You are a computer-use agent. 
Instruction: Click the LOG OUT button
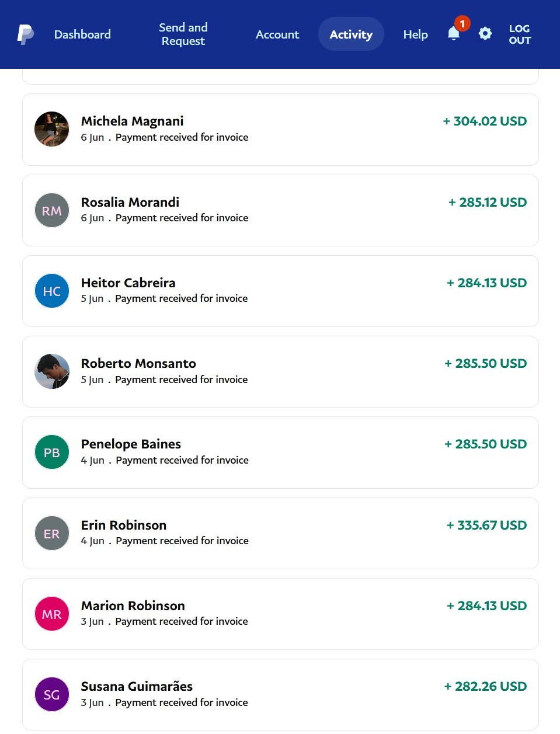pyautogui.click(x=520, y=34)
